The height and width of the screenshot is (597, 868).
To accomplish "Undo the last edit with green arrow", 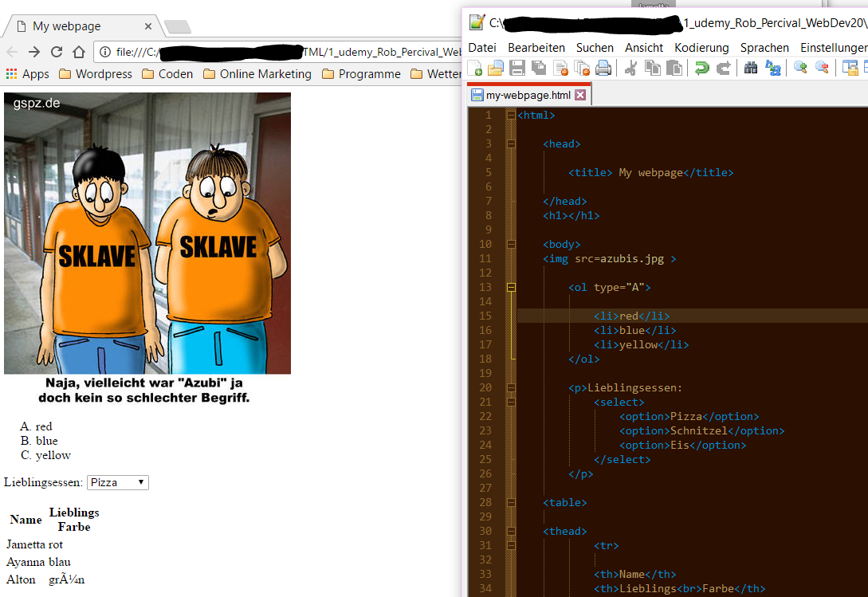I will (x=702, y=68).
